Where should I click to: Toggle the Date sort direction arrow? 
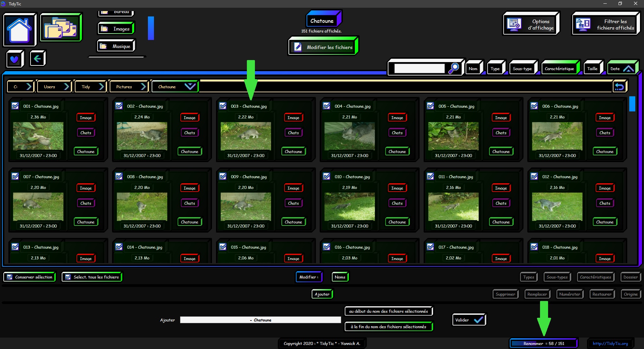coord(628,68)
